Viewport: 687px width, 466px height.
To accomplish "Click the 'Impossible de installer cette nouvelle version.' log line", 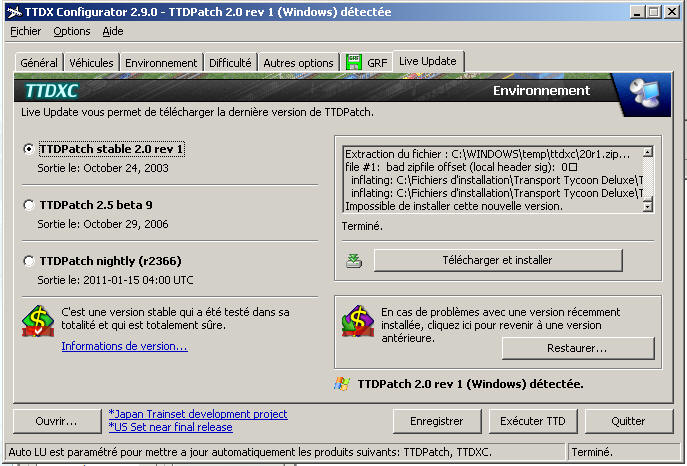I will pos(454,206).
